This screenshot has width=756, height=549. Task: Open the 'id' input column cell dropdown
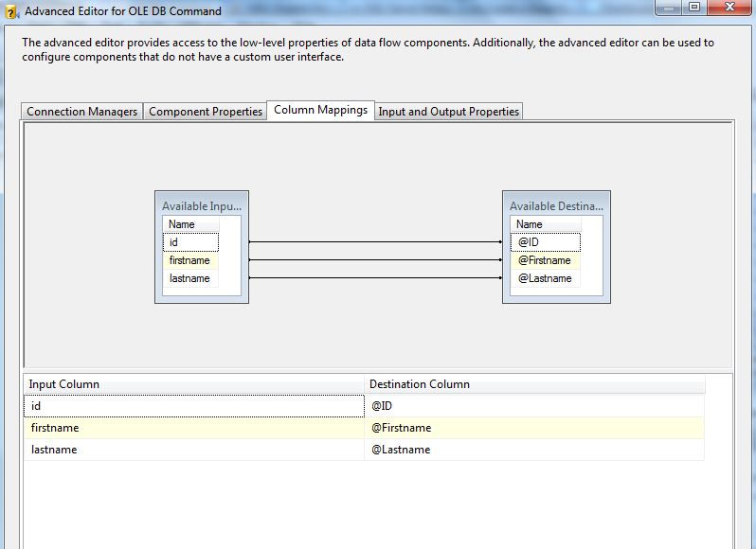pos(193,406)
